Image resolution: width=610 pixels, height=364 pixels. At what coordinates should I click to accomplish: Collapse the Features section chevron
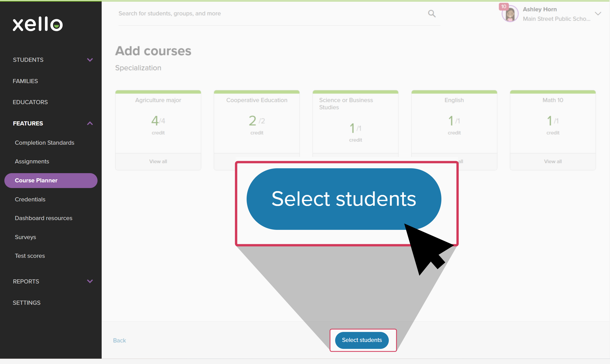click(x=90, y=123)
